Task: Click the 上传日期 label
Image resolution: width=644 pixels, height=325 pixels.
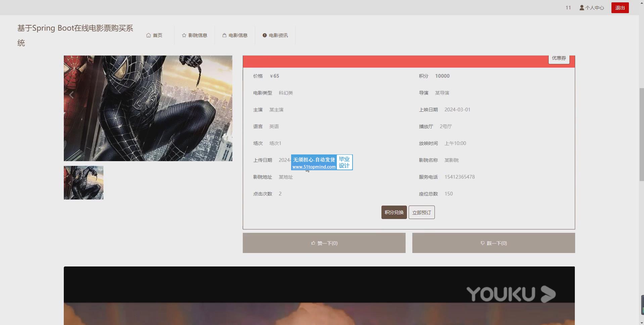Action: point(263,160)
